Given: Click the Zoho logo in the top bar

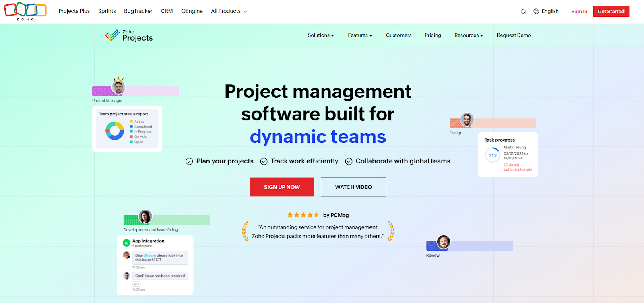Looking at the screenshot, I should tap(25, 11).
